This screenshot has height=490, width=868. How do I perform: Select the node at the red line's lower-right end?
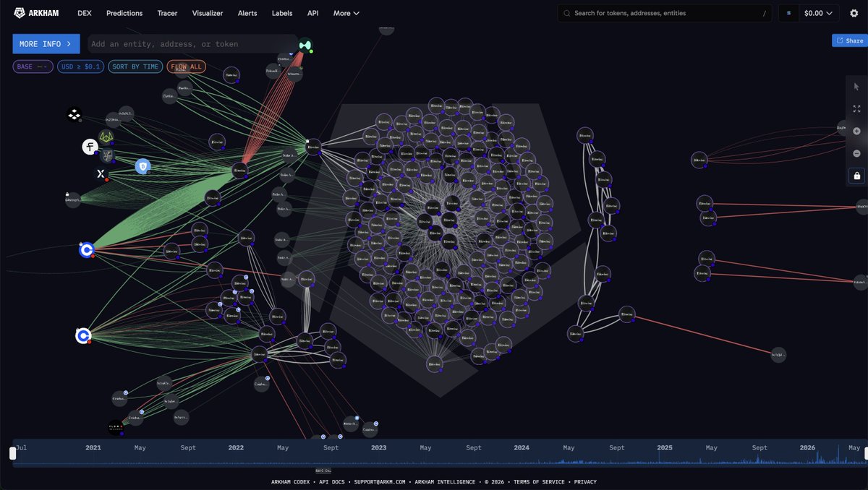pos(778,355)
